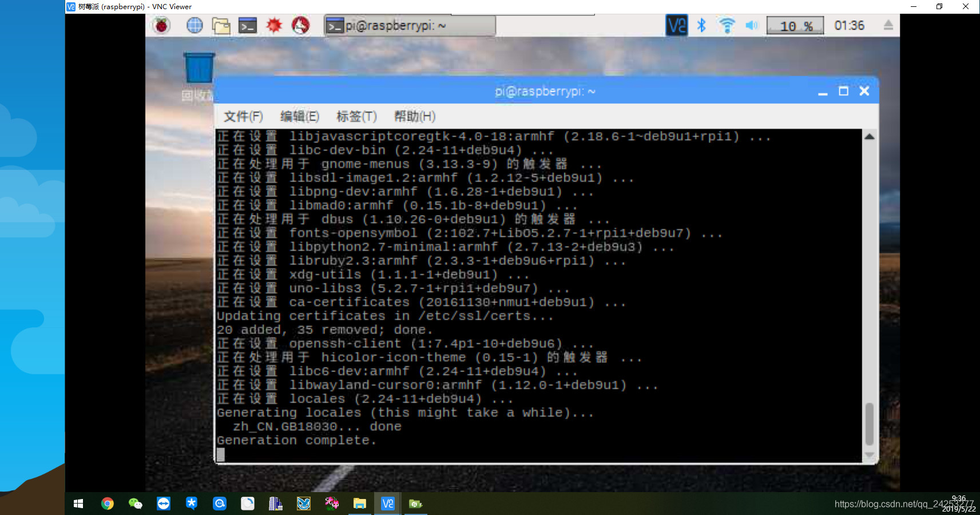Minimize the VNC Viewer window
The image size is (980, 515).
click(914, 6)
